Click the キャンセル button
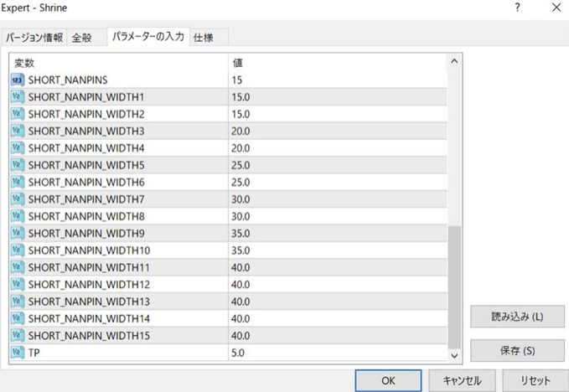Image resolution: width=569 pixels, height=392 pixels. coord(456,380)
